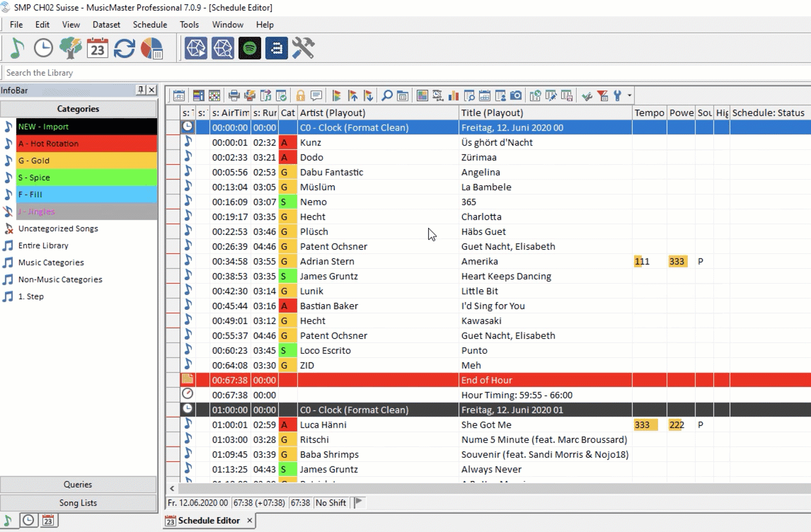Click the flag icon in the status bar
The width and height of the screenshot is (811, 532).
(358, 502)
